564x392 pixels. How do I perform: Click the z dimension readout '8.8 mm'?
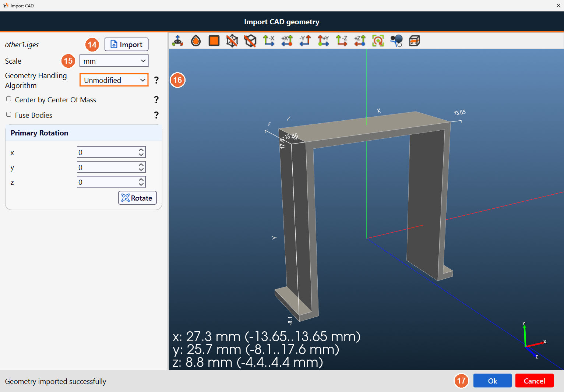pyautogui.click(x=248, y=362)
